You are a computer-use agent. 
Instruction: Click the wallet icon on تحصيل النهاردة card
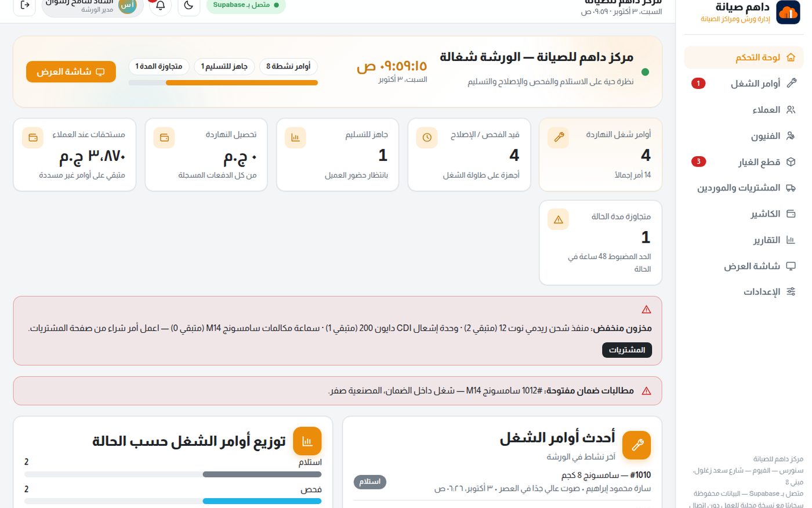(x=164, y=138)
